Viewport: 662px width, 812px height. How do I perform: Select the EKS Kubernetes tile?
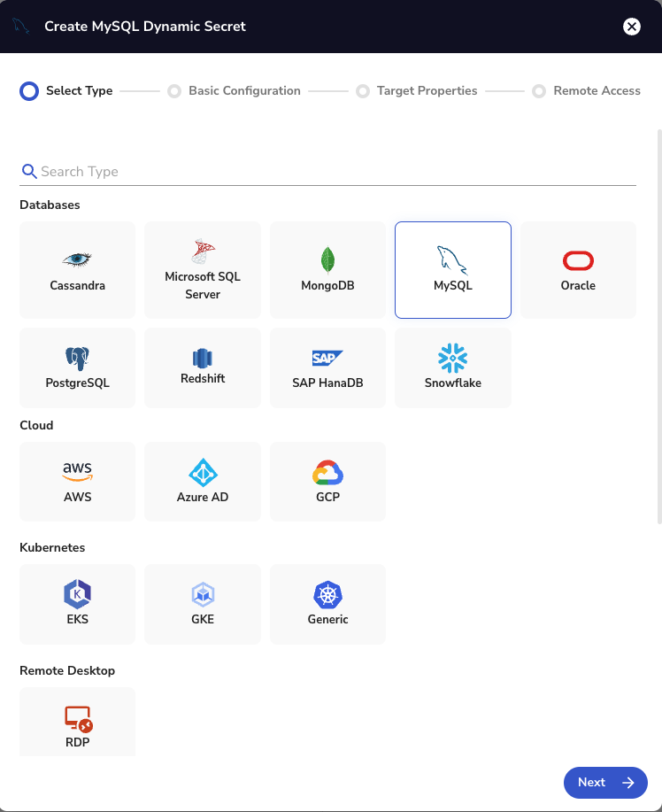(77, 604)
